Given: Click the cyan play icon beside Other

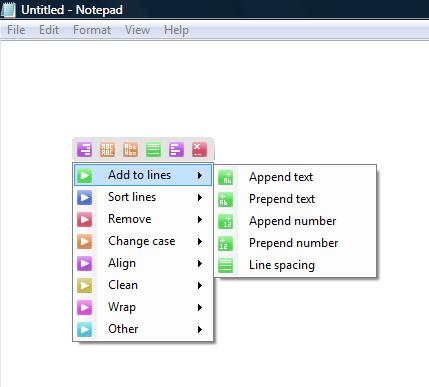Looking at the screenshot, I should [x=84, y=329].
